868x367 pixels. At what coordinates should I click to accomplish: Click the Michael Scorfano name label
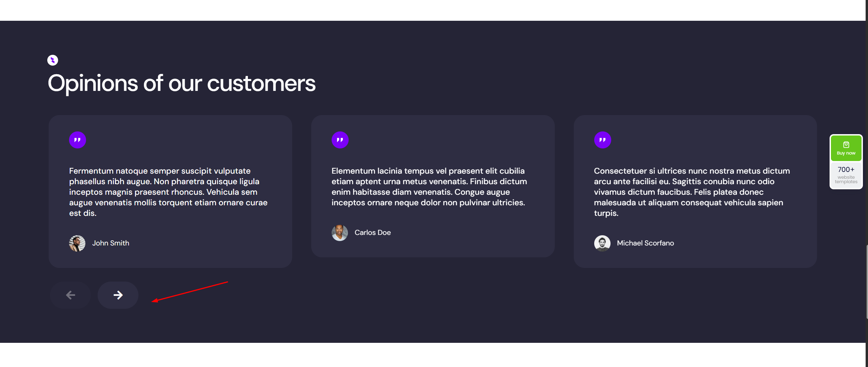point(645,243)
